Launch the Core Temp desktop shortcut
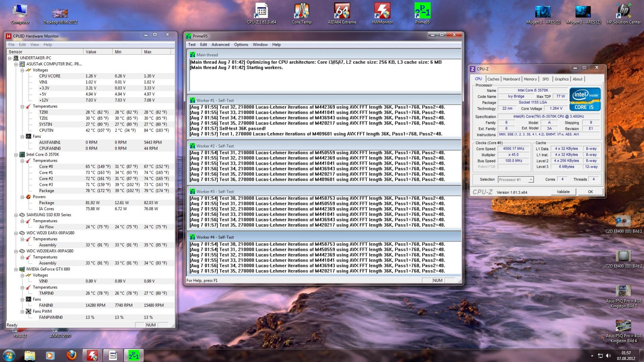The height and width of the screenshot is (362, 644). pos(302,13)
